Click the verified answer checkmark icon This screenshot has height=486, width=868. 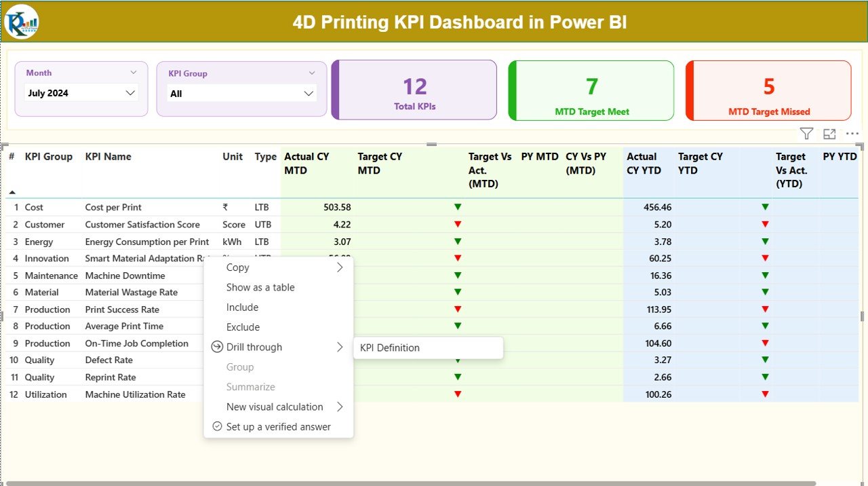(x=217, y=427)
